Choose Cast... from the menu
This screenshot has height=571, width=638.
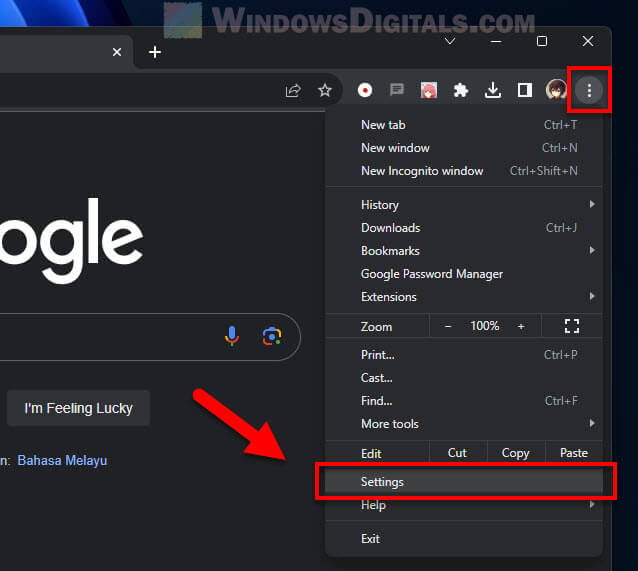pos(464,378)
